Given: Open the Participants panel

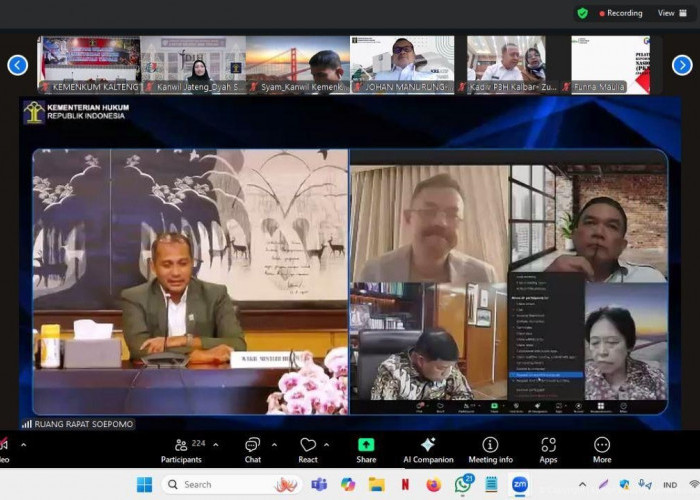Looking at the screenshot, I should tap(181, 450).
